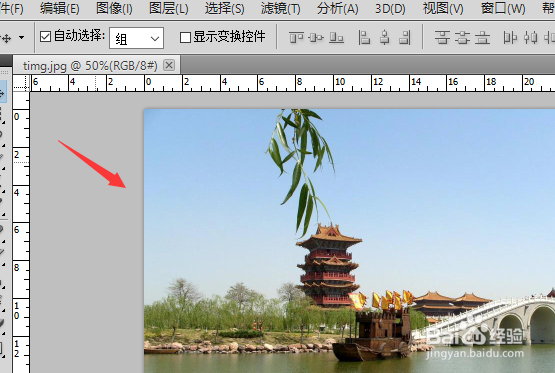The image size is (555, 373).
Task: Click the Distribute left edges icon
Action: pos(510,38)
